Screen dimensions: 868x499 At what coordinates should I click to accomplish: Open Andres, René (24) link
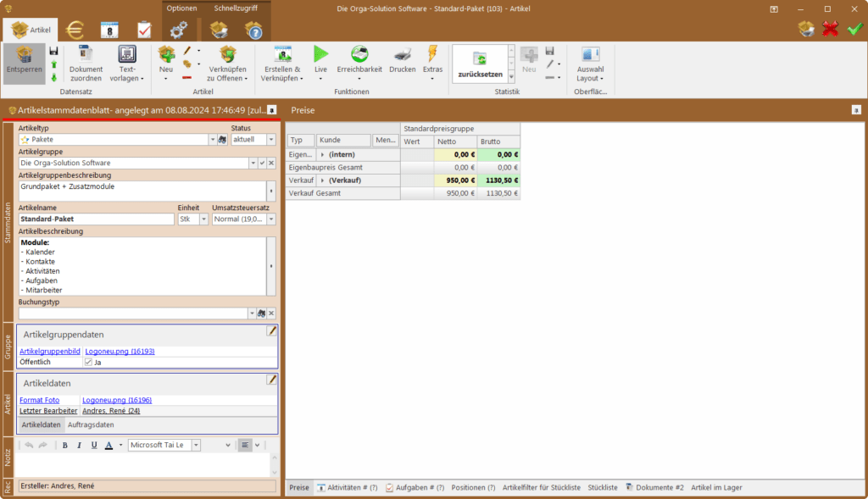(111, 411)
